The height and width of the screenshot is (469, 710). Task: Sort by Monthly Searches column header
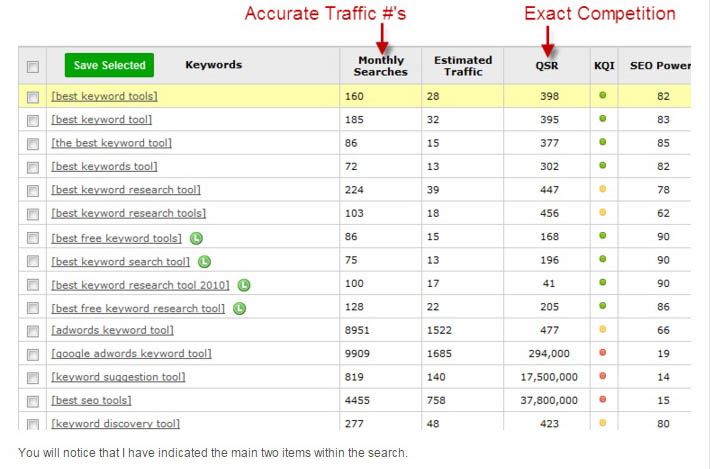pyautogui.click(x=380, y=66)
